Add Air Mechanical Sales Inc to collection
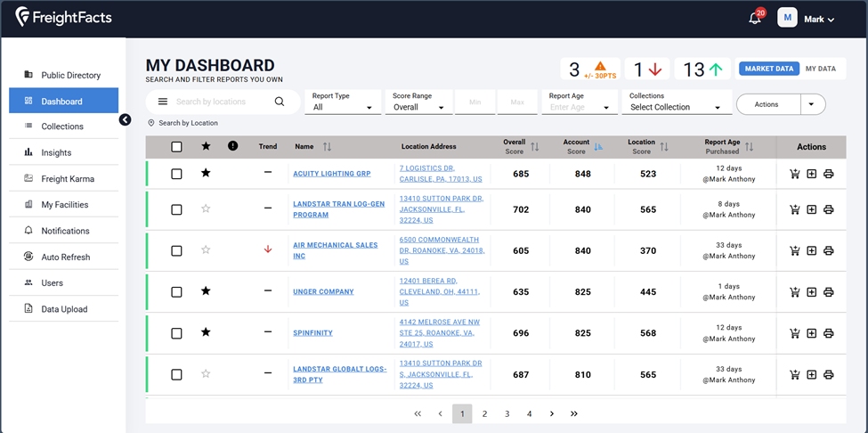Screen dimensions: 868x433 [812, 251]
